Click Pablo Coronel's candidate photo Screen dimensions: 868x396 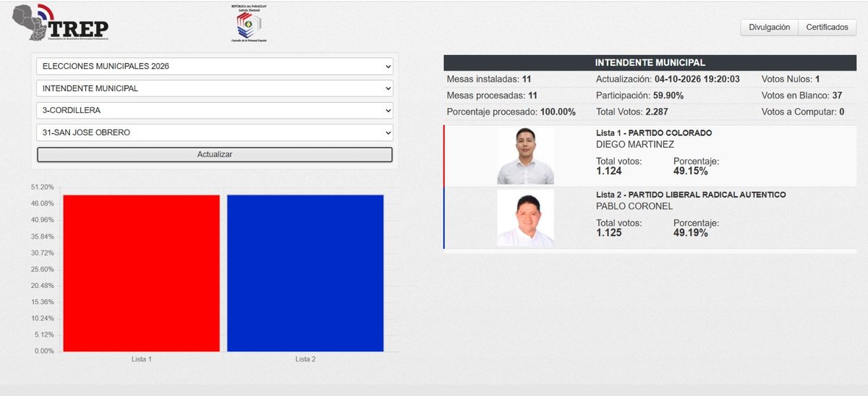coord(525,218)
